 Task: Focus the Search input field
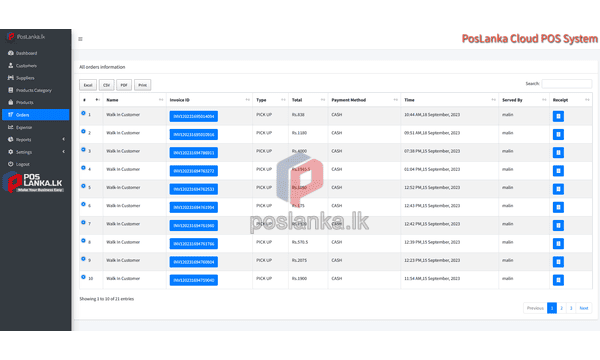pos(567,83)
